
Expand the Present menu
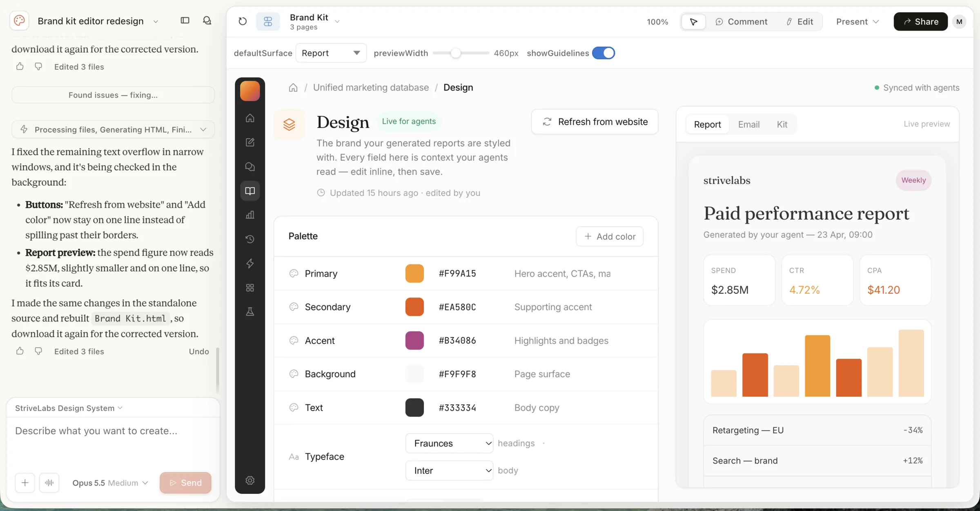coord(857,22)
